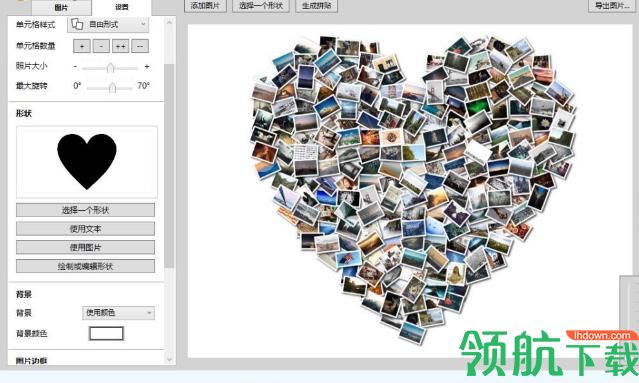639x383 pixels.
Task: Switch to the 设置 tab
Action: [x=121, y=7]
